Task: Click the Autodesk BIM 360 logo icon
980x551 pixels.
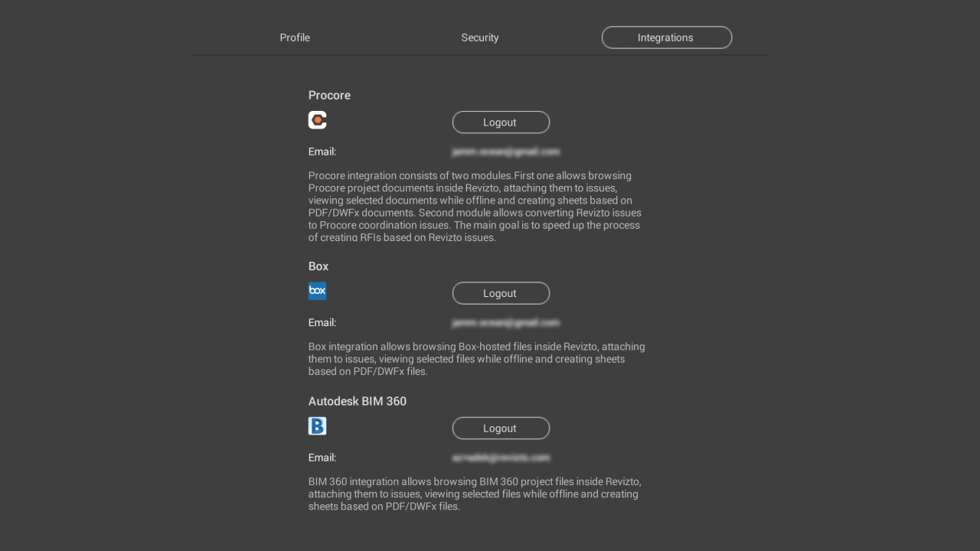Action: (317, 426)
